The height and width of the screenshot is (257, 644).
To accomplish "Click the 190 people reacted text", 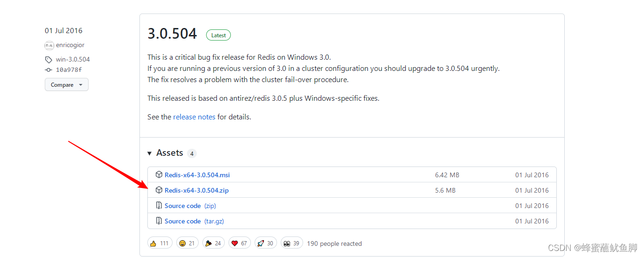I will [334, 243].
